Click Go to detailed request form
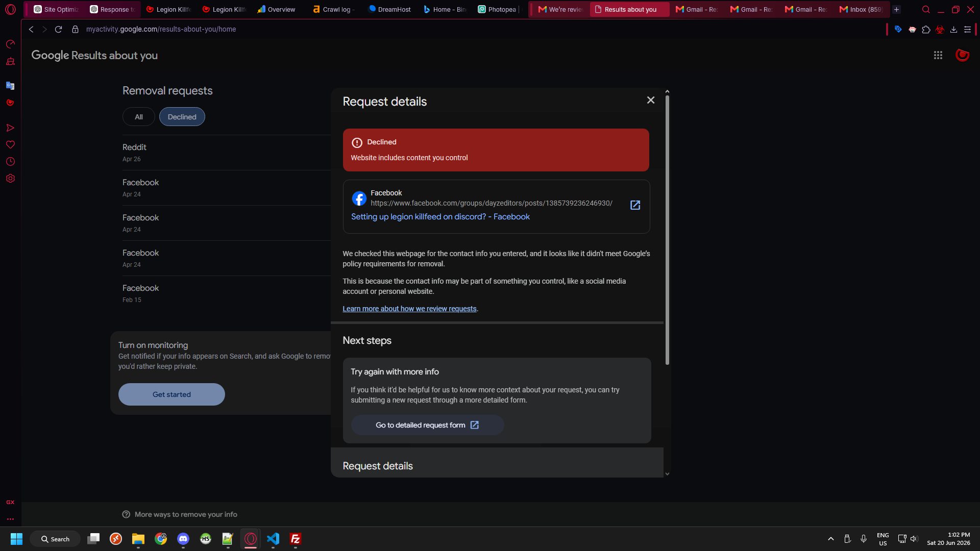 (x=427, y=425)
